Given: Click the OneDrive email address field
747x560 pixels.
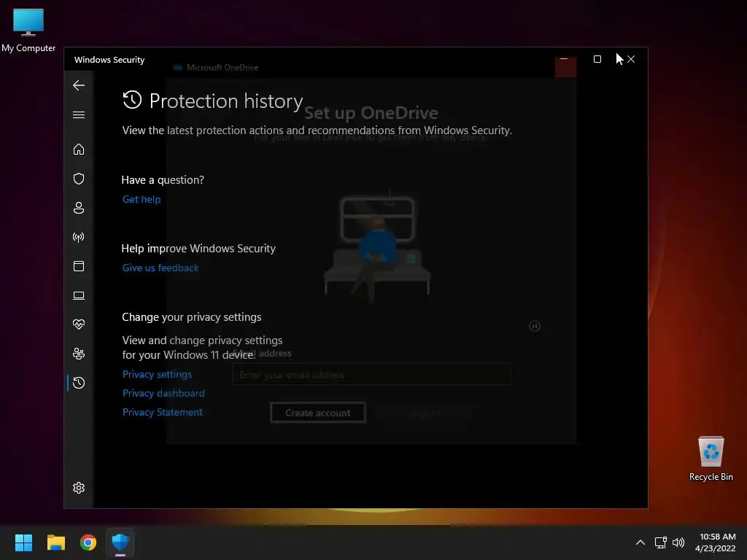Looking at the screenshot, I should [371, 375].
